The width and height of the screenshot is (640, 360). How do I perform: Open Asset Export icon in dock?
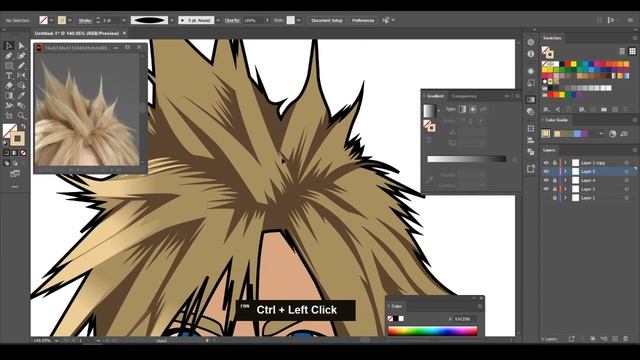pos(531,169)
